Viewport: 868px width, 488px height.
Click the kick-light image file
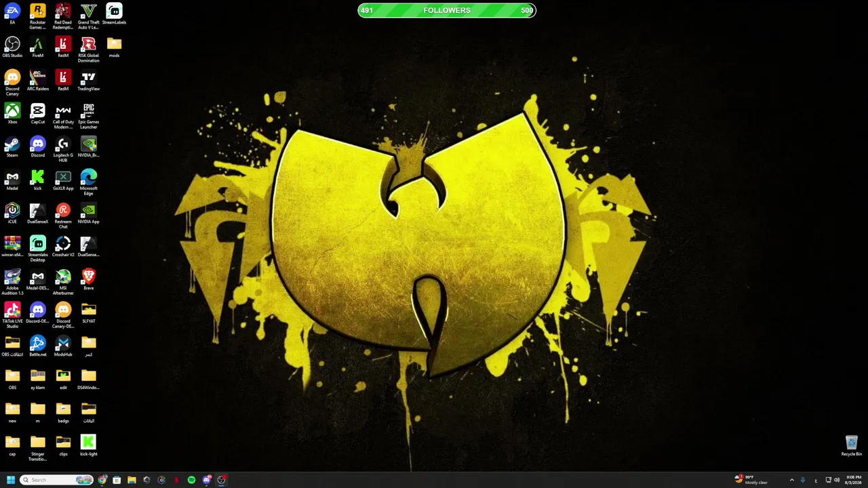(x=88, y=446)
